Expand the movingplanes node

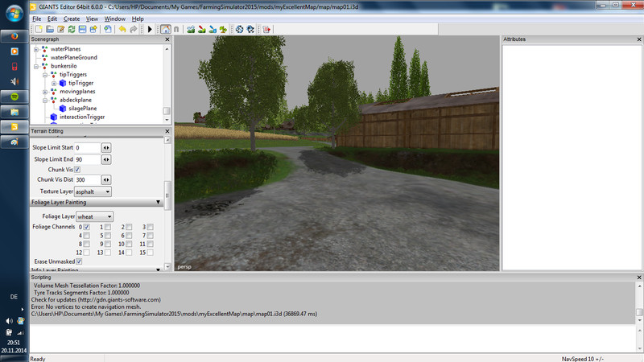coord(45,92)
